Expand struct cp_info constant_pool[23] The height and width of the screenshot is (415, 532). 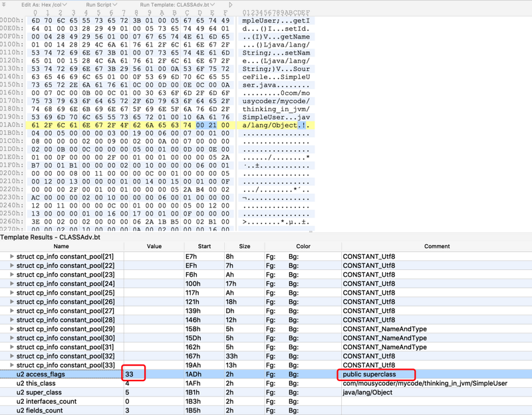tap(12, 275)
